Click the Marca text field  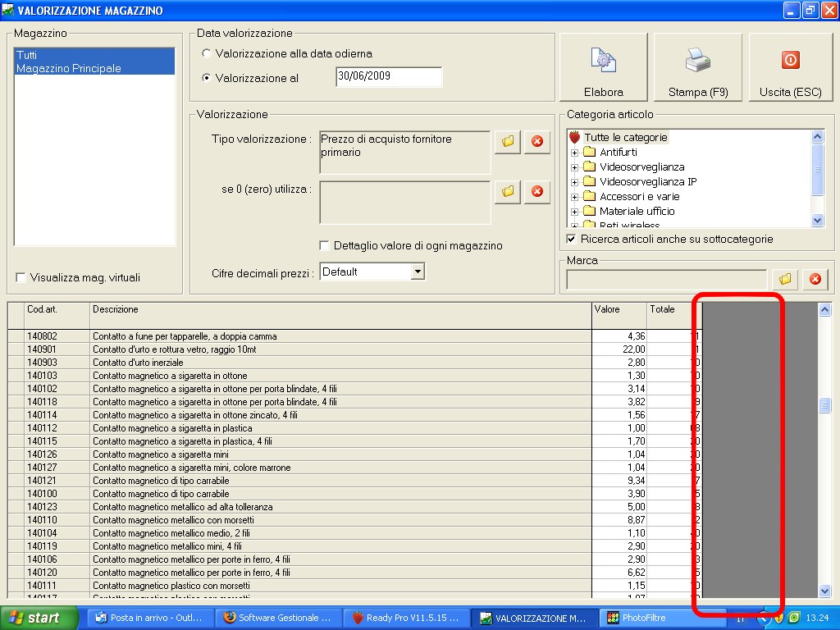pos(666,280)
